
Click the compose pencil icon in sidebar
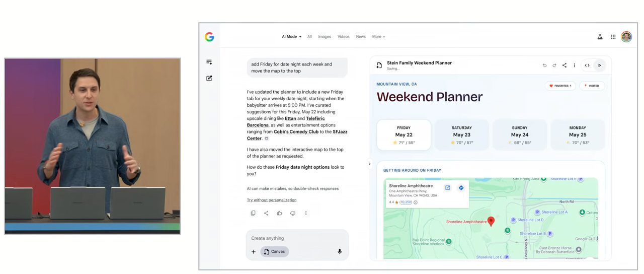point(209,78)
